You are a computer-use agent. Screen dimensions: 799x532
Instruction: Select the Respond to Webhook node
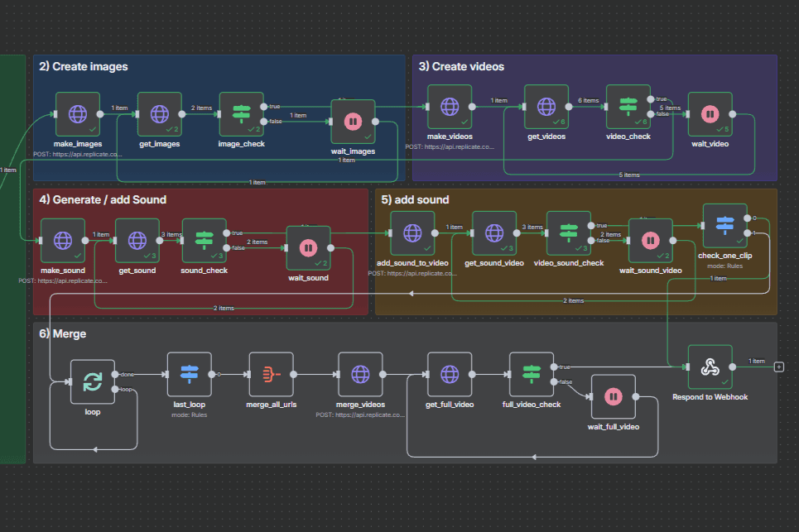coord(710,367)
